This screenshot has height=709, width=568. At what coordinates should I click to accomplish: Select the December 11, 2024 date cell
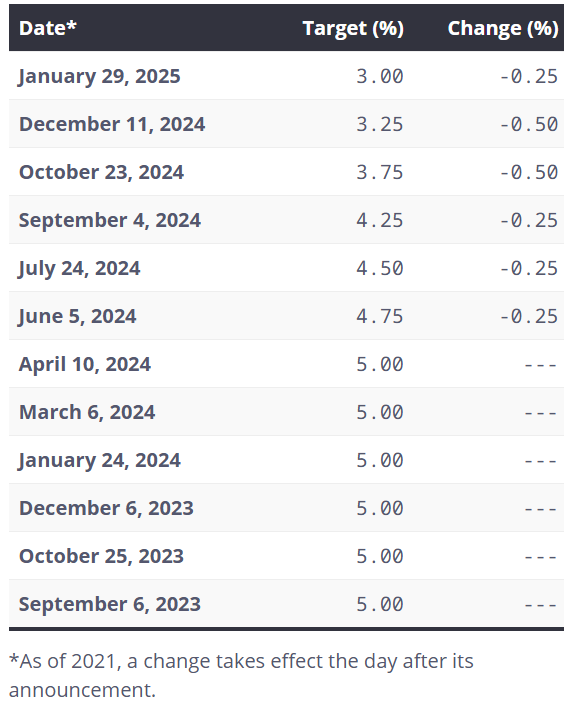pos(112,124)
